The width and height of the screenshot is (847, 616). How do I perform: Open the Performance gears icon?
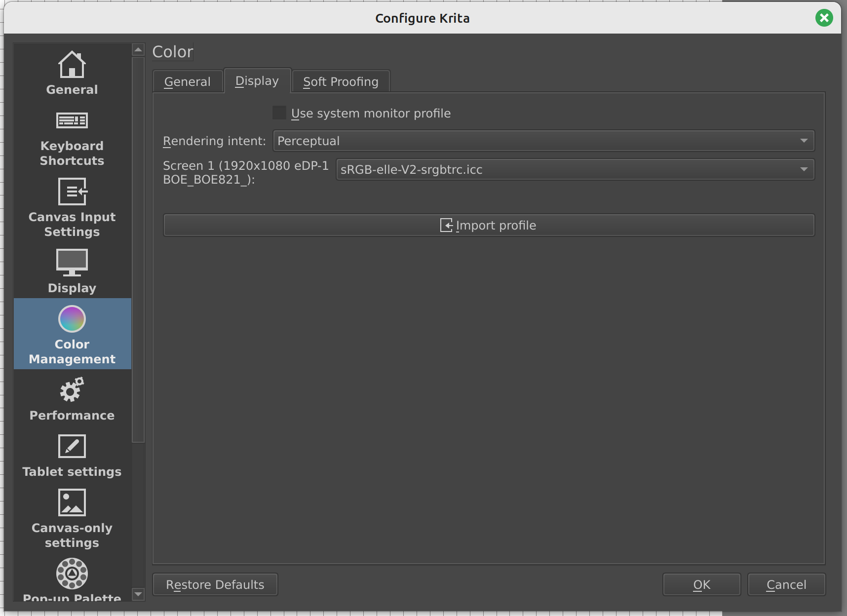click(x=72, y=390)
